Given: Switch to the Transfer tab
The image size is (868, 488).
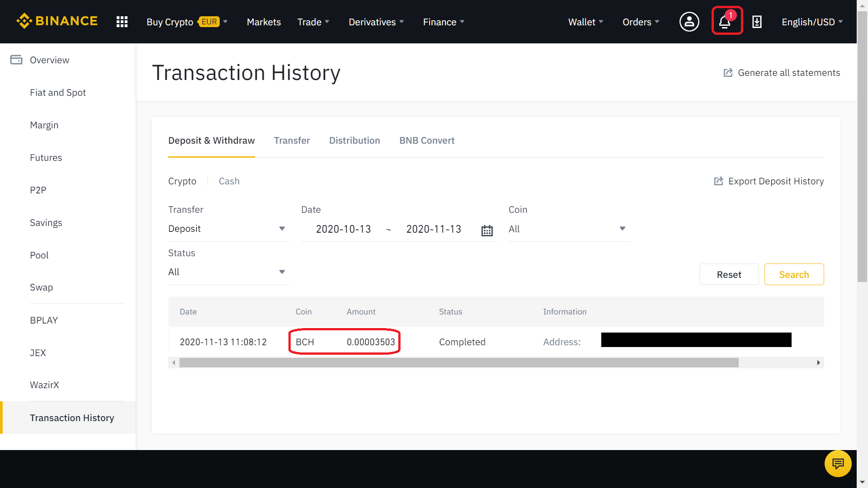Looking at the screenshot, I should pyautogui.click(x=292, y=141).
